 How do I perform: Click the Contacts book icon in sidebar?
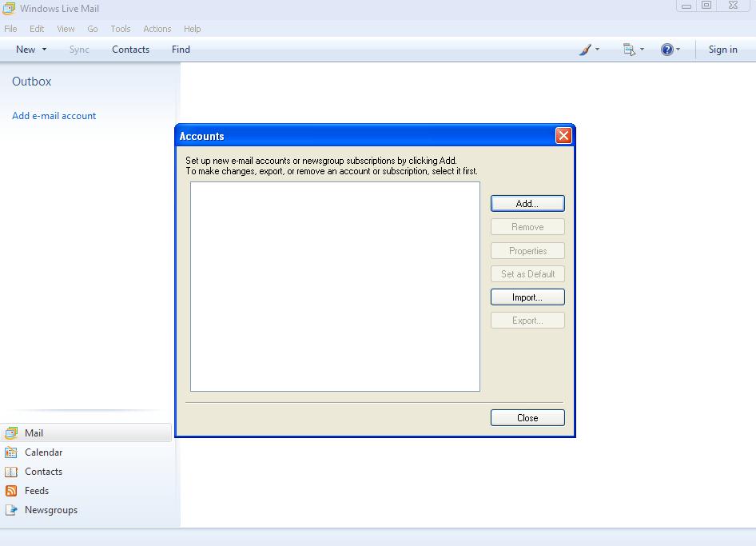[11, 472]
